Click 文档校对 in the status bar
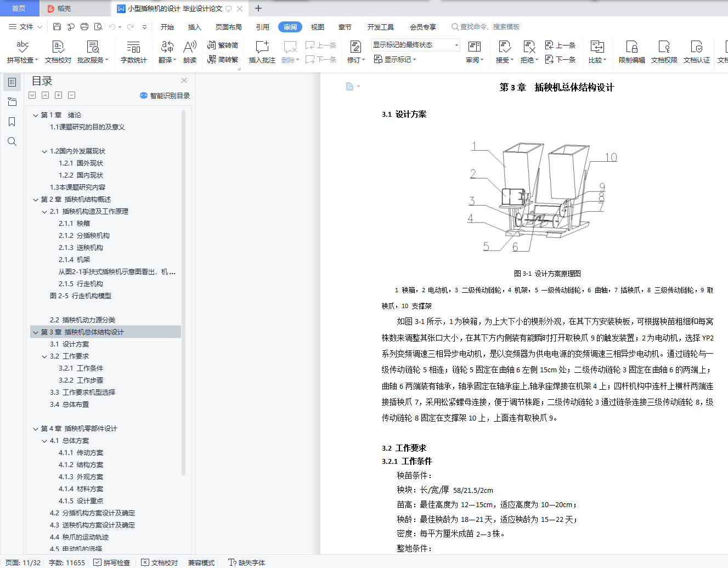This screenshot has width=728, height=568. click(x=160, y=563)
